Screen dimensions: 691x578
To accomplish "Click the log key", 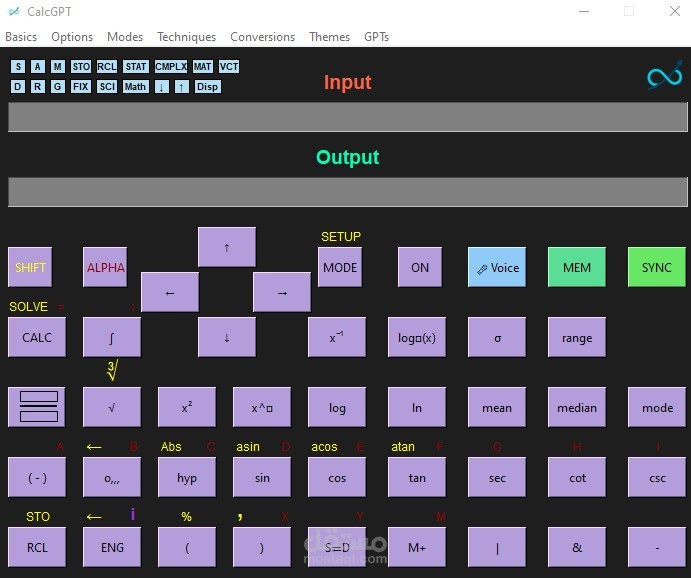I will point(337,407).
